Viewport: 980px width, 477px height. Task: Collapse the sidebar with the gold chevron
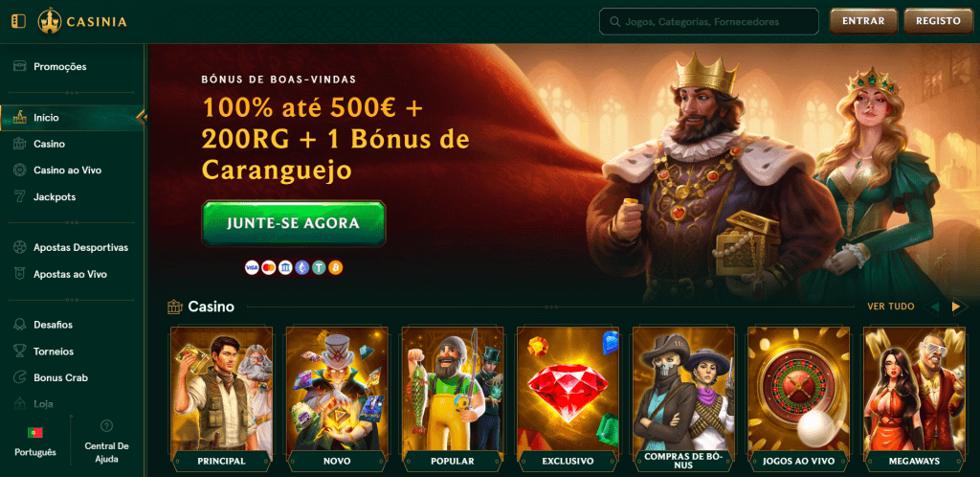point(142,117)
